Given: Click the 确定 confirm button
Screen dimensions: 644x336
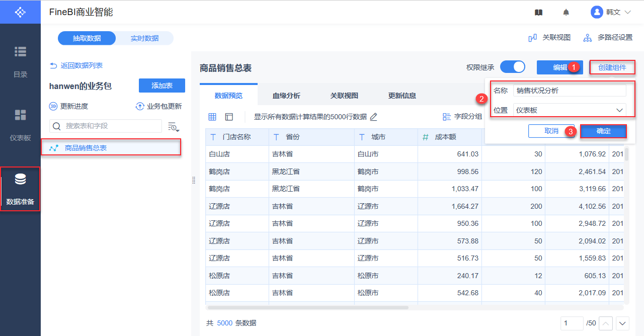Looking at the screenshot, I should 603,131.
